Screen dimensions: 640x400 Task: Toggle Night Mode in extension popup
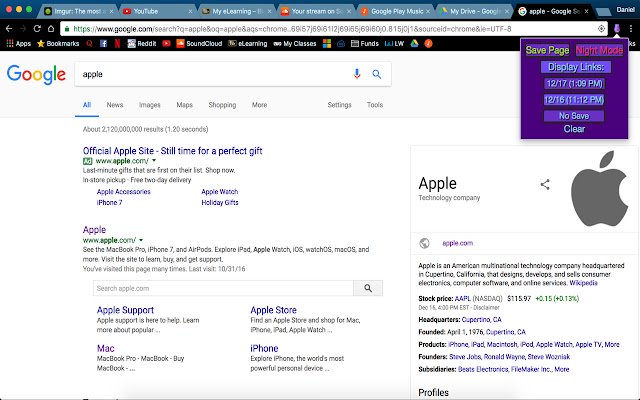point(599,50)
